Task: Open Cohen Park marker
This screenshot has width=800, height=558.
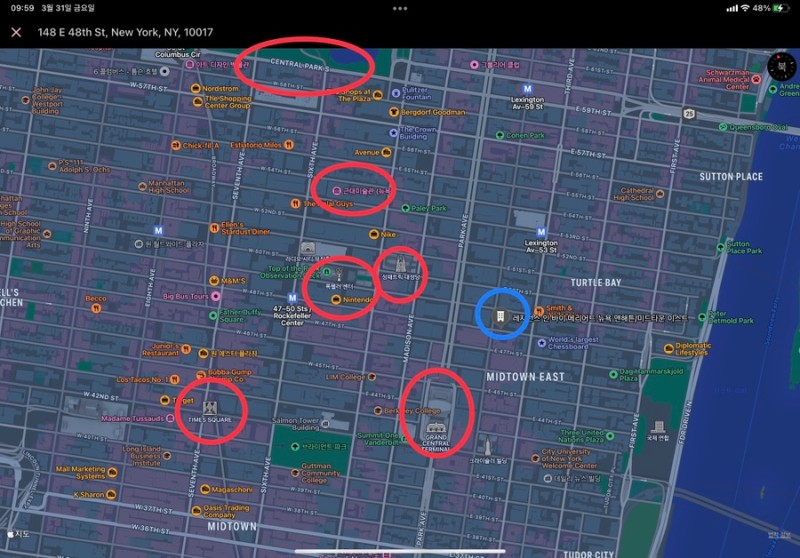Action: tap(500, 135)
